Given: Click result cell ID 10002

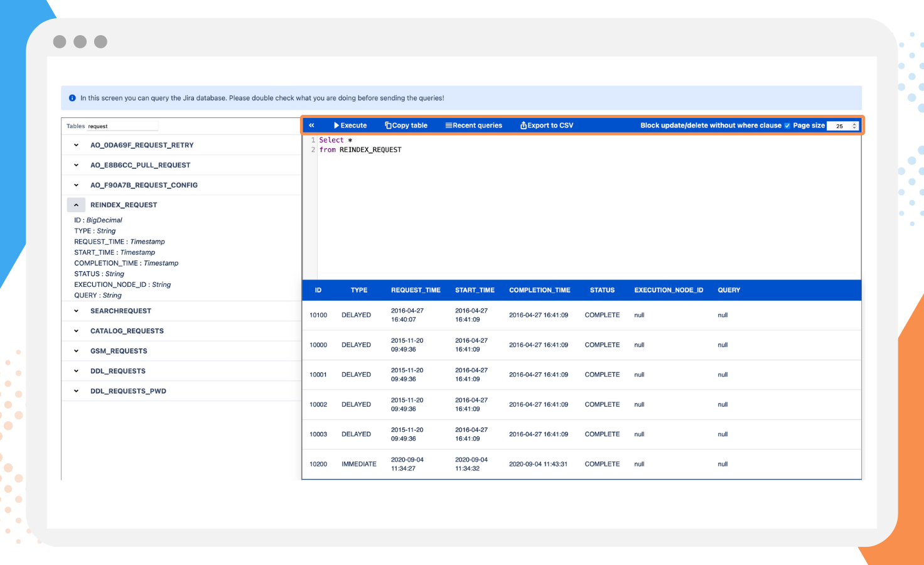Looking at the screenshot, I should click(318, 404).
